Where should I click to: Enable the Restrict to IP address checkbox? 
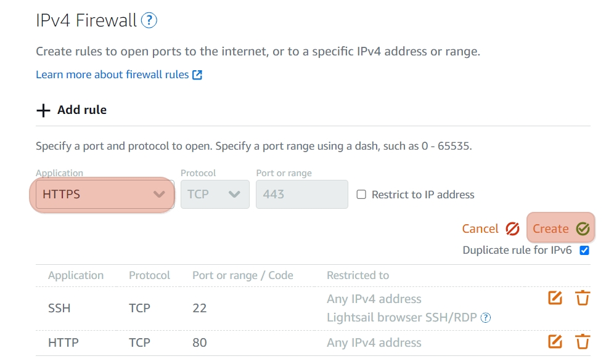point(361,195)
